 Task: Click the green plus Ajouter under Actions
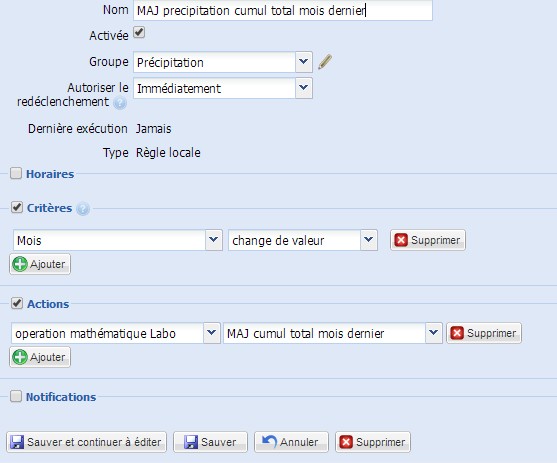point(40,357)
